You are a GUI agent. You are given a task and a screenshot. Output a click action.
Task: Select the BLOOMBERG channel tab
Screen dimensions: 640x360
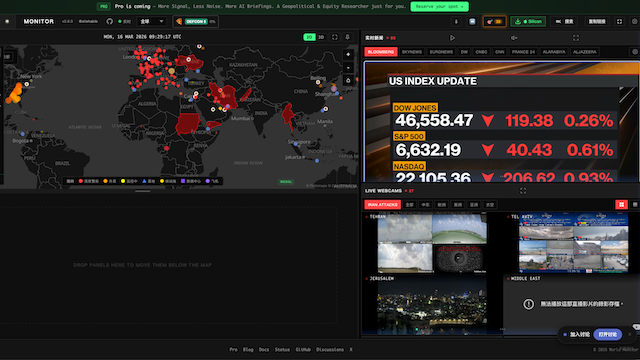(381, 52)
